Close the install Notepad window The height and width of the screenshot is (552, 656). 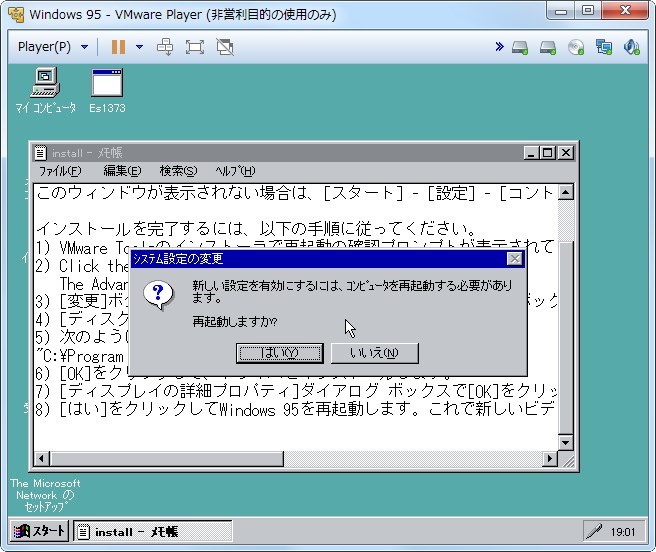point(566,153)
